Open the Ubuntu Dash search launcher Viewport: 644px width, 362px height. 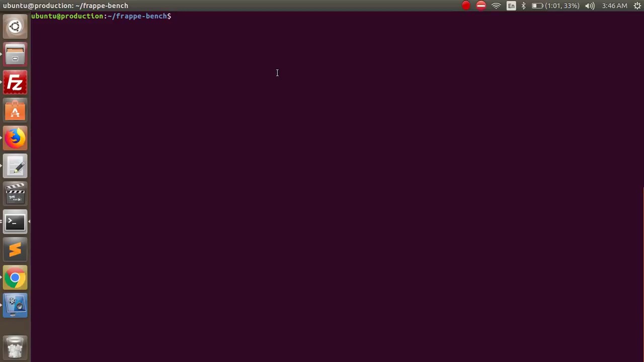coord(15,27)
